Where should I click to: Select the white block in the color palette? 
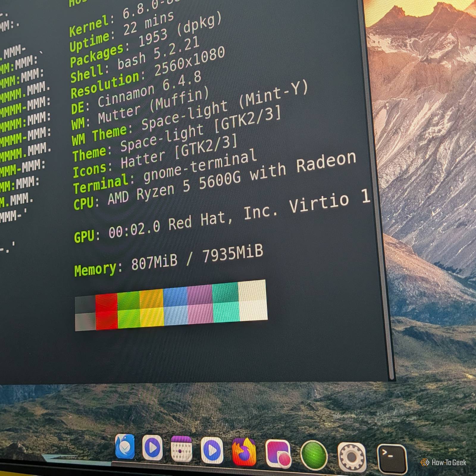[253, 300]
